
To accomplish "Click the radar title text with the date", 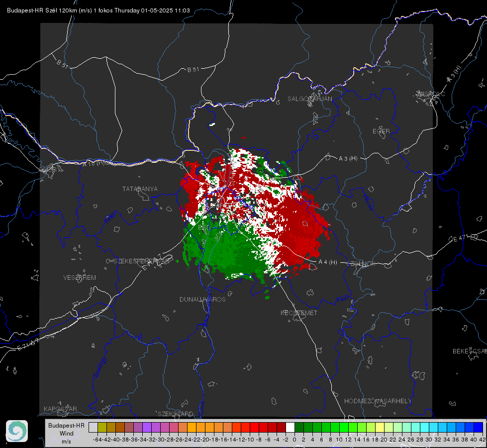I will (98, 10).
